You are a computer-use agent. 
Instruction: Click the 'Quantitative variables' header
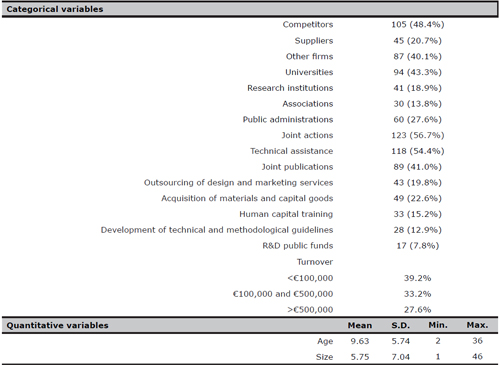coord(57,325)
